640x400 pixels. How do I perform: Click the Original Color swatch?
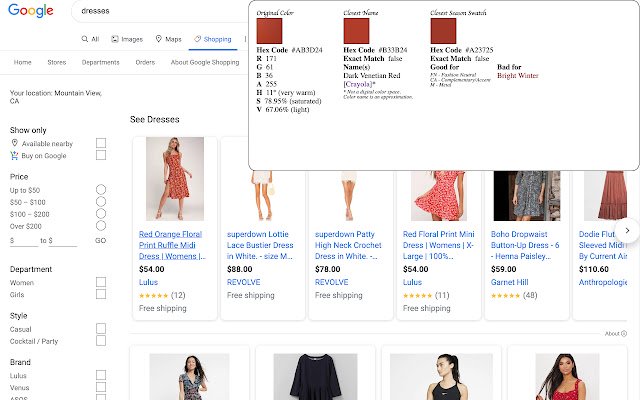(x=269, y=31)
